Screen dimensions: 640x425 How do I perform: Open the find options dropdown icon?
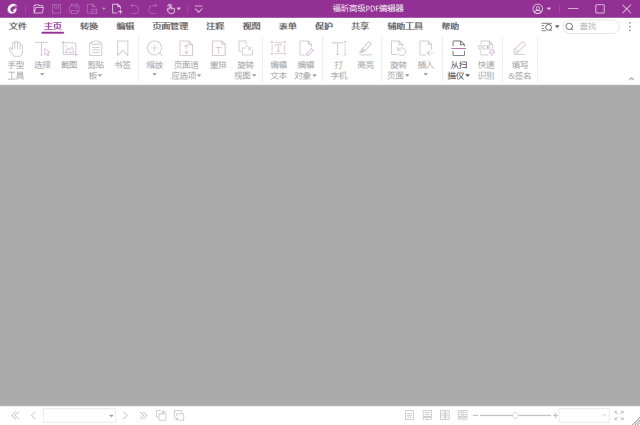(x=550, y=27)
